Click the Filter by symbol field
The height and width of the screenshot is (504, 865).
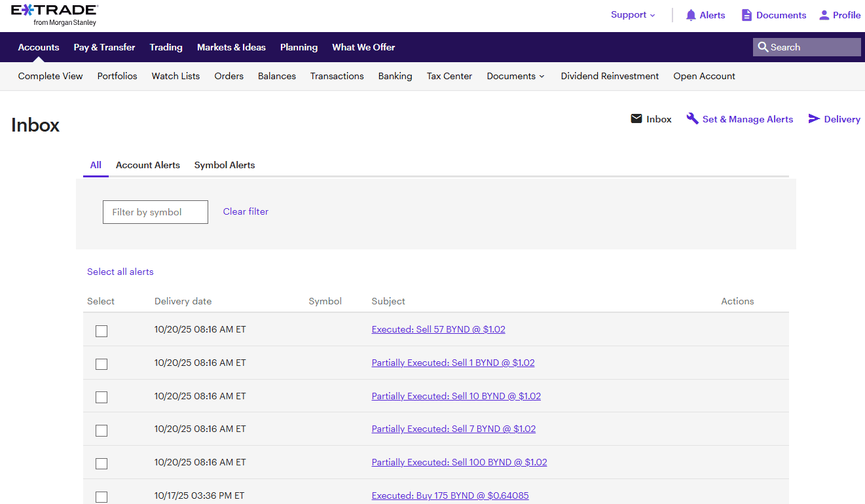[x=155, y=212]
